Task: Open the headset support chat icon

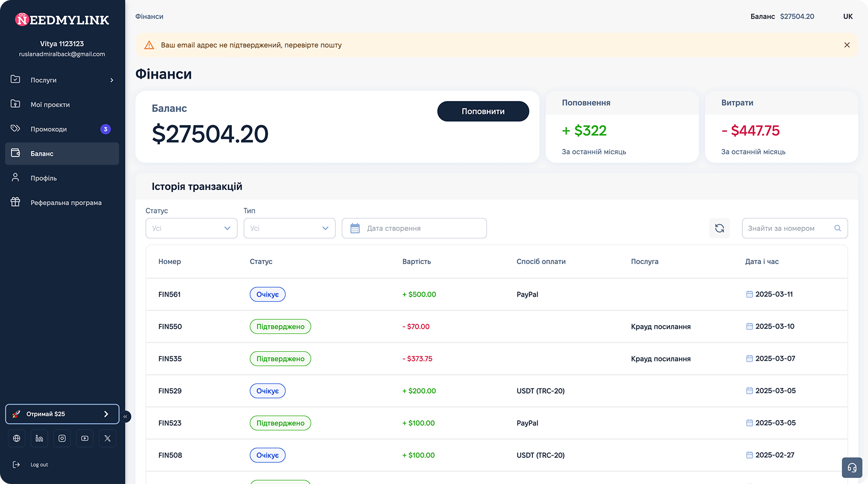Action: [852, 468]
